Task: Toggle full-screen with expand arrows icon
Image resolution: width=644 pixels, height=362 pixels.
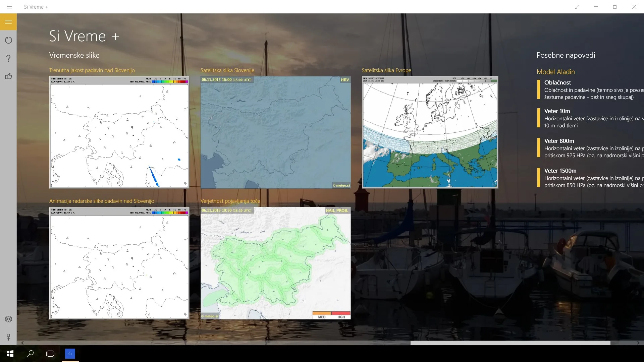Action: pyautogui.click(x=577, y=7)
